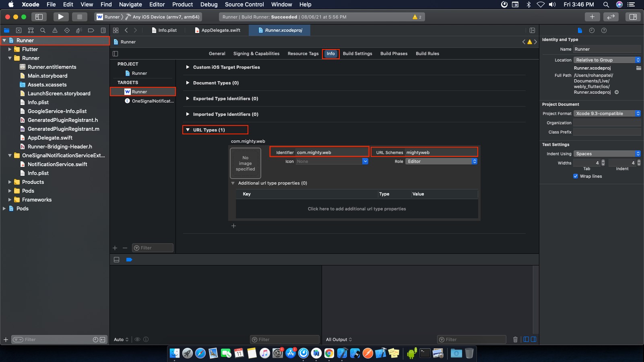Screen dimensions: 644x362
Task: Choose project location with folder icon
Action: click(x=638, y=68)
